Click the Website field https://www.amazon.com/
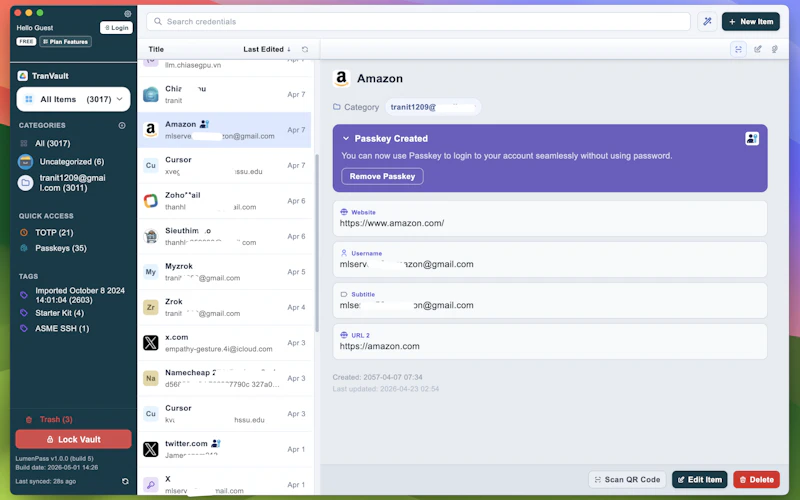Image resolution: width=800 pixels, height=500 pixels. tap(549, 218)
